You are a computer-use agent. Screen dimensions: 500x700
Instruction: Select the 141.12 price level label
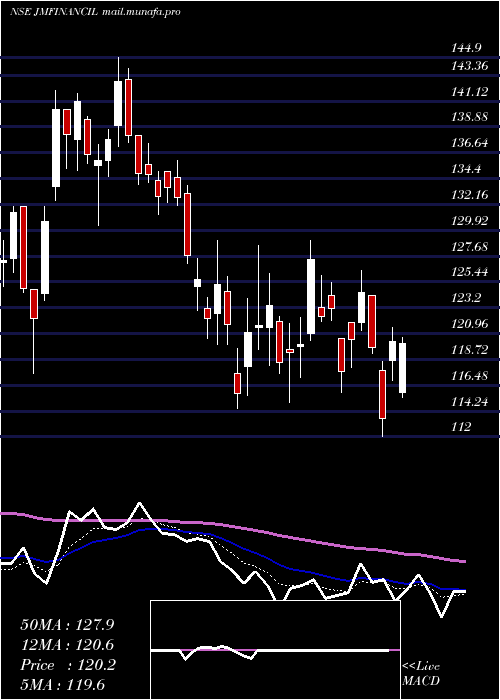click(469, 92)
